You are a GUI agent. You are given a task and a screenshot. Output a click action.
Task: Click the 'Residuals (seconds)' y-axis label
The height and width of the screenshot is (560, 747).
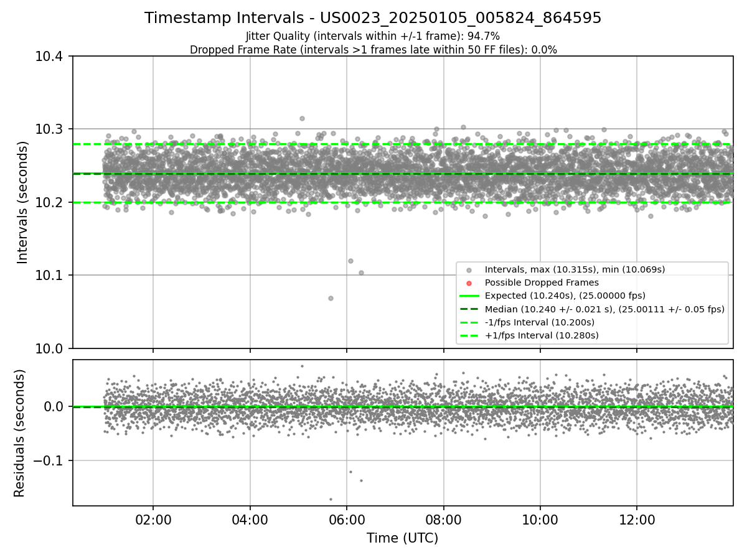click(20, 433)
